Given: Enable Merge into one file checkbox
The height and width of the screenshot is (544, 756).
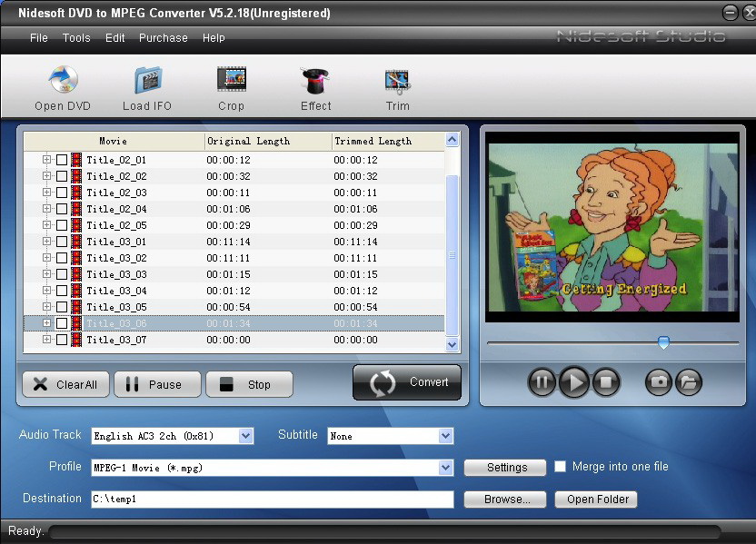Looking at the screenshot, I should point(560,467).
